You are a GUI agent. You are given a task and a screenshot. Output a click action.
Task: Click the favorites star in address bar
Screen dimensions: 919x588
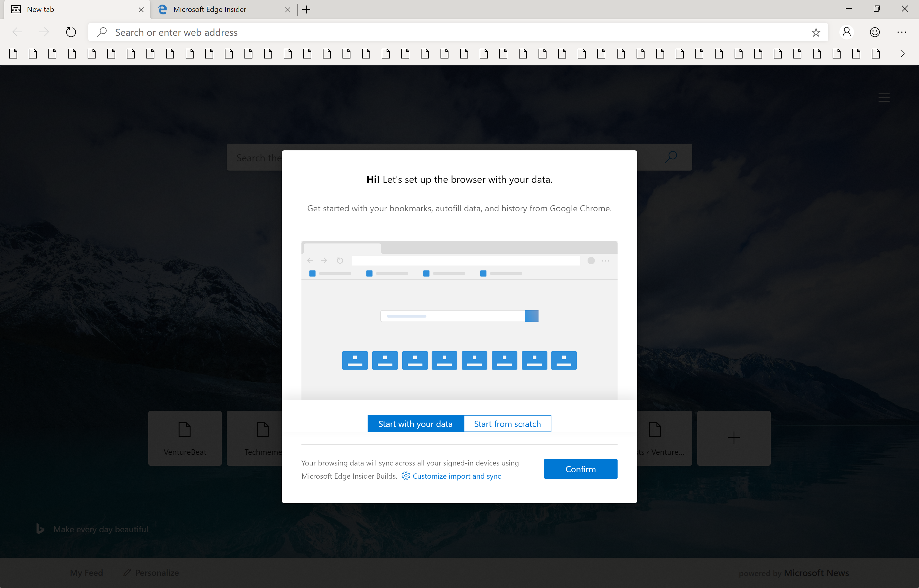pos(815,32)
